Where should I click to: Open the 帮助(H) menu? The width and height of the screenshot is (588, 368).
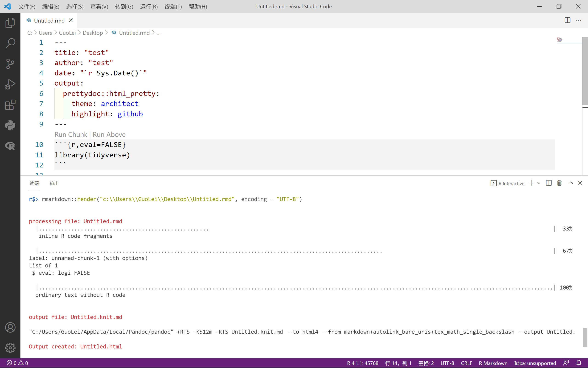click(198, 7)
